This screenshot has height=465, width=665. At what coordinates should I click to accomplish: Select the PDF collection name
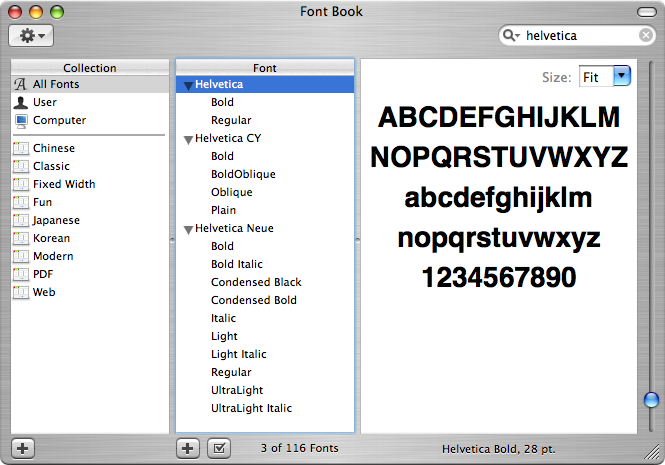tap(43, 274)
